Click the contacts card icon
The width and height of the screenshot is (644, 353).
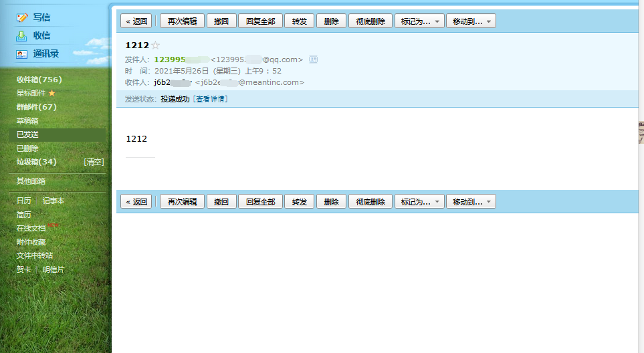pos(21,54)
